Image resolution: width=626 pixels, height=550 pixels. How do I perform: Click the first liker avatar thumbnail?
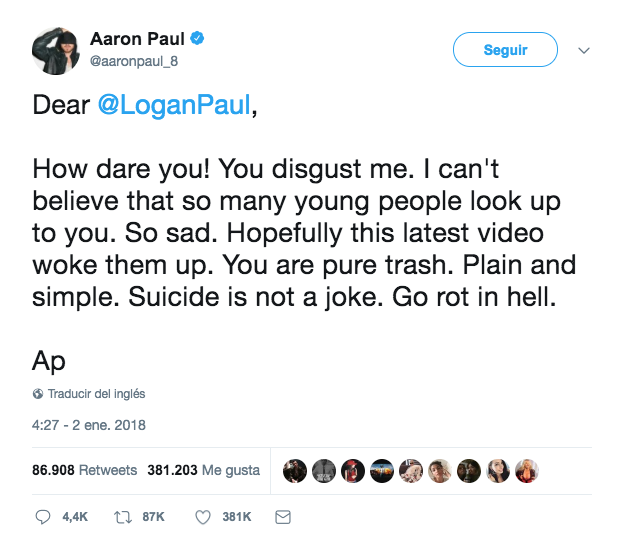(294, 470)
